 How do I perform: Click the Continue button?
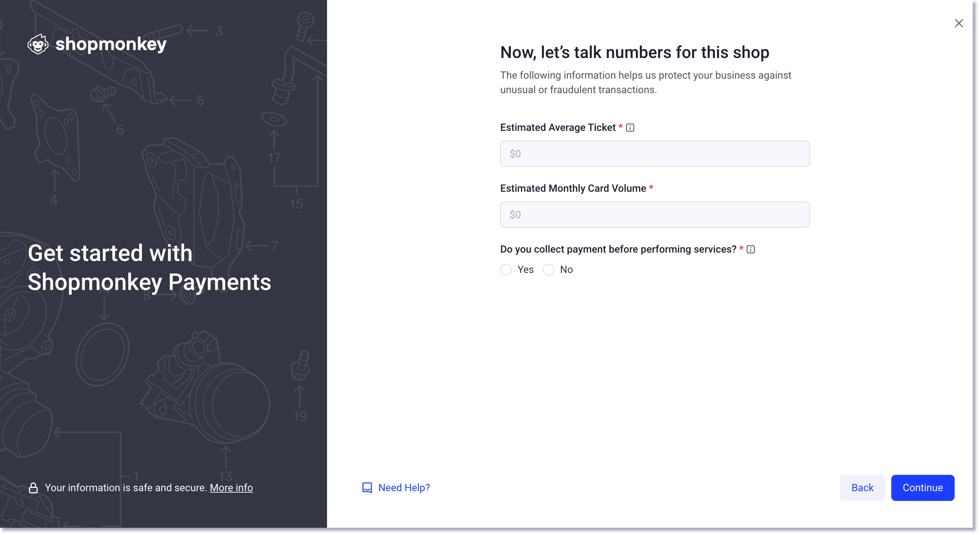coord(922,488)
